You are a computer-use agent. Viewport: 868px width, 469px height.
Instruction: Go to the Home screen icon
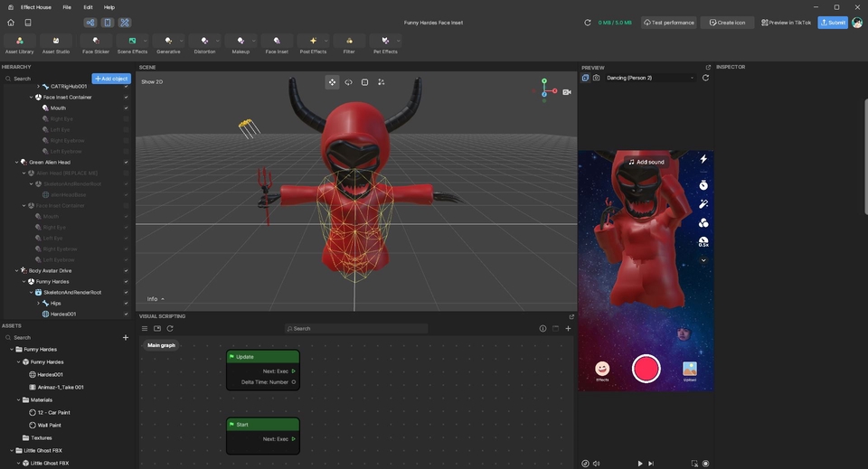(11, 23)
